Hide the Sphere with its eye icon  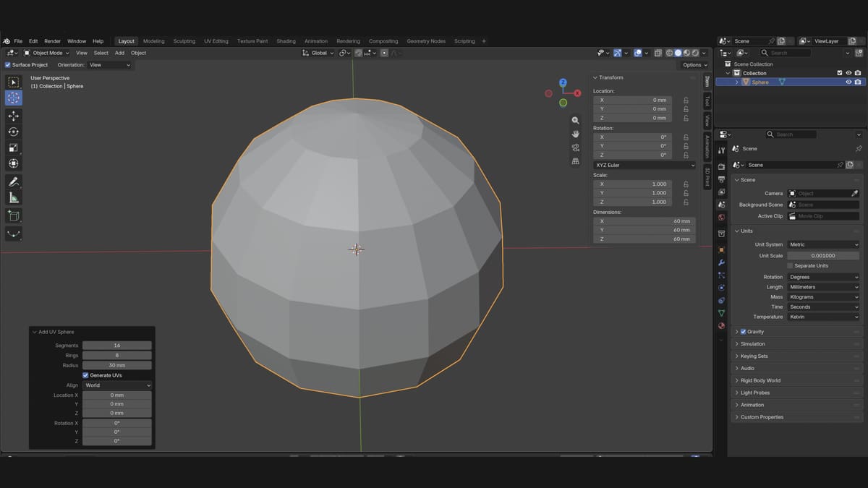[848, 82]
